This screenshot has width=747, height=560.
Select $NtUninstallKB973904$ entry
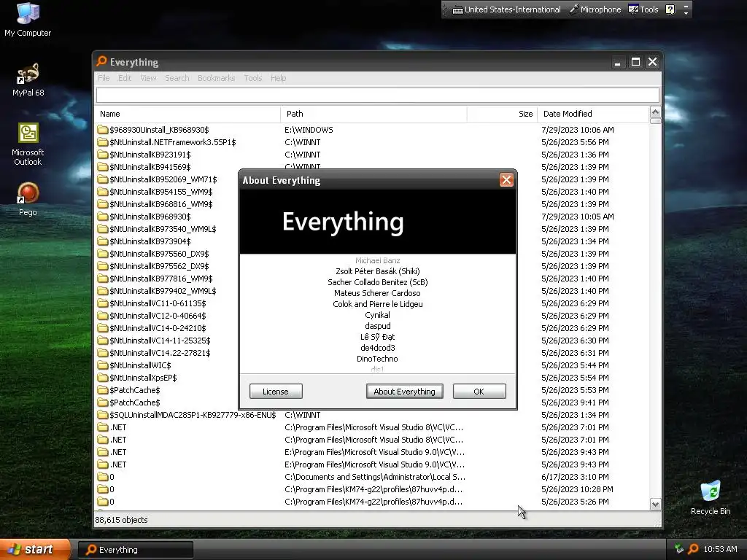150,241
